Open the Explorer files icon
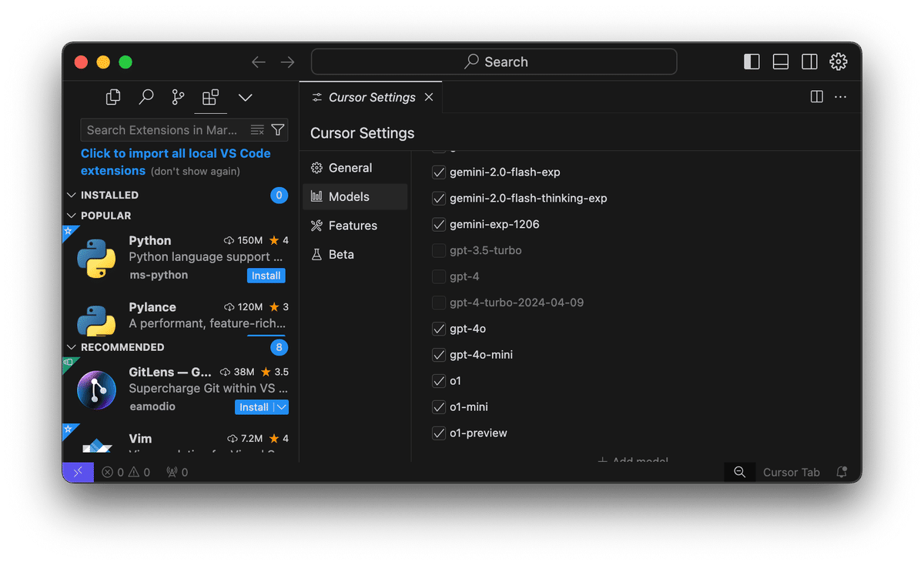The height and width of the screenshot is (565, 924). 113,97
